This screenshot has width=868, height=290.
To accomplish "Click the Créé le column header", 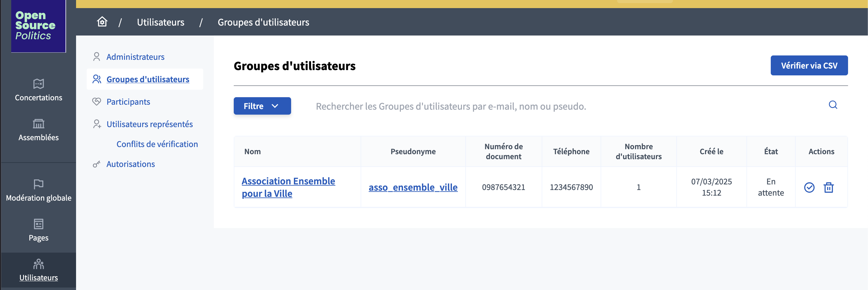I will click(711, 152).
